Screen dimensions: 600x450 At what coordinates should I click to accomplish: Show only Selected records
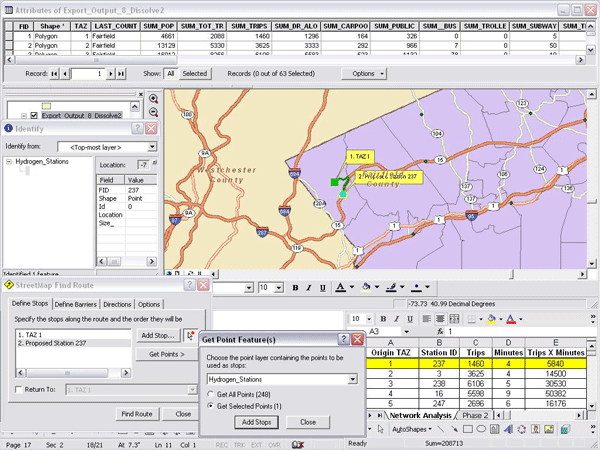click(x=194, y=73)
